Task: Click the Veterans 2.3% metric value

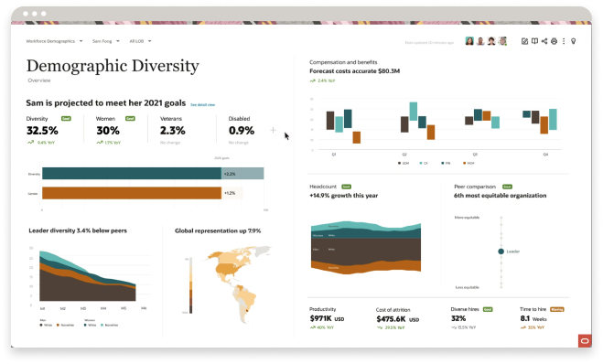Action: [x=173, y=131]
